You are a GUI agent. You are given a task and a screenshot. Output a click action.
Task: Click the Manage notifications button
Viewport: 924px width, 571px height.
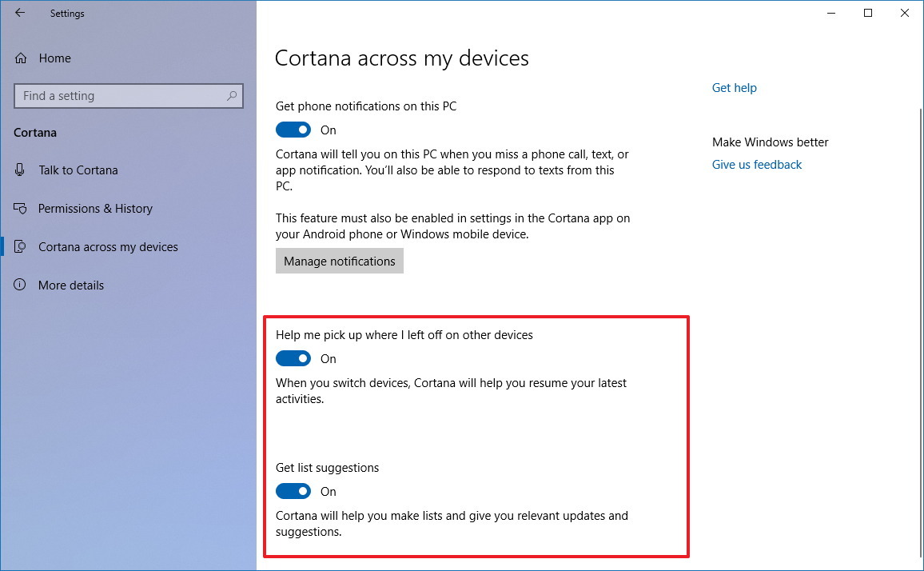(x=340, y=261)
